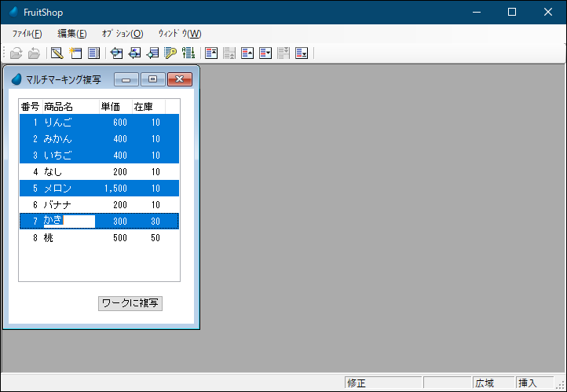This screenshot has height=392, width=567.
Task: Select the なし row in the list
Action: 99,171
